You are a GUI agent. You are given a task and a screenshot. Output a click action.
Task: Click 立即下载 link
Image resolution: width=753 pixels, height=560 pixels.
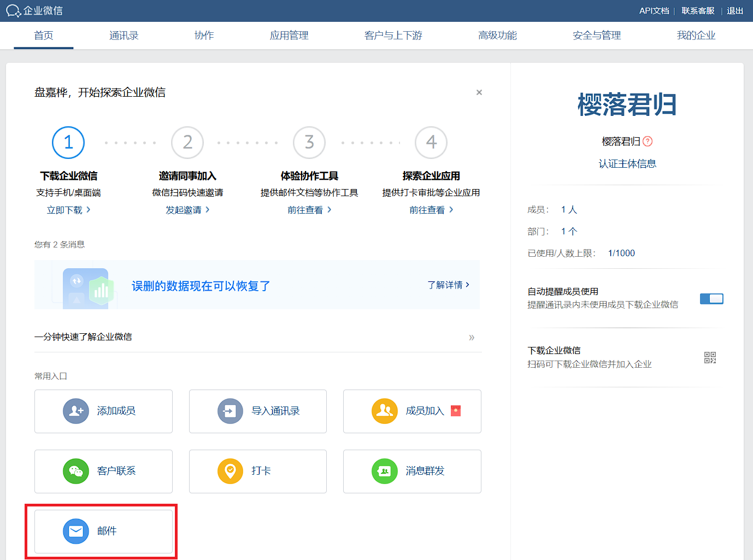[68, 210]
